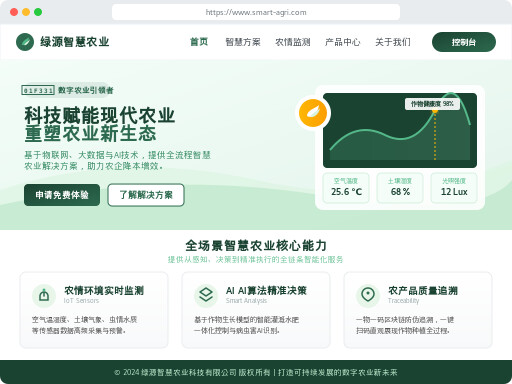
Task: Click 全场景智慧农业核心能力 heading
Action: click(x=256, y=246)
